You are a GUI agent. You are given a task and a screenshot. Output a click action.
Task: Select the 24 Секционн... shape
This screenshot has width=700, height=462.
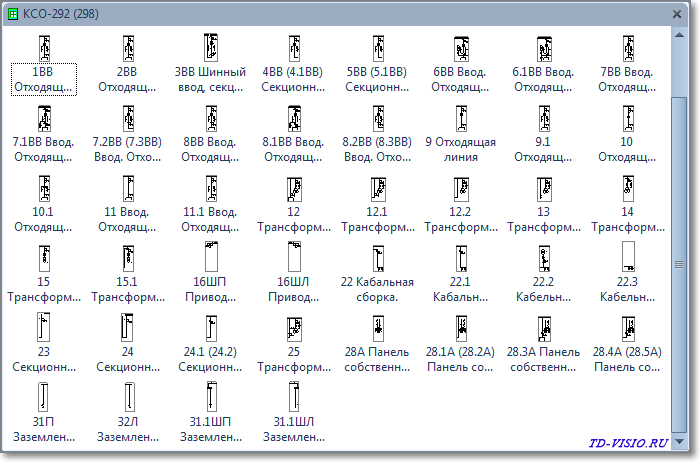[x=127, y=344]
